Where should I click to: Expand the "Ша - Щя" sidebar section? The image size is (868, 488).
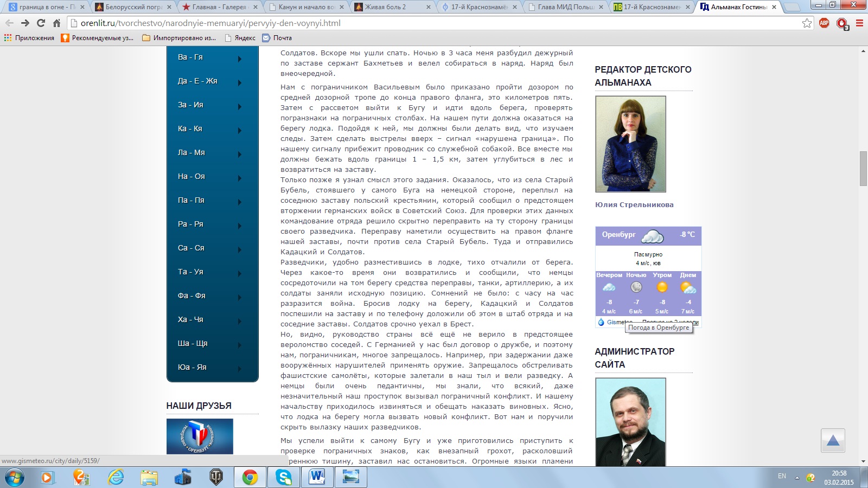click(212, 344)
